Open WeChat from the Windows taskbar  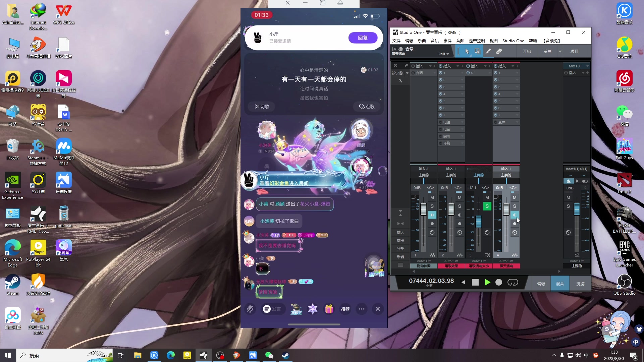click(269, 355)
